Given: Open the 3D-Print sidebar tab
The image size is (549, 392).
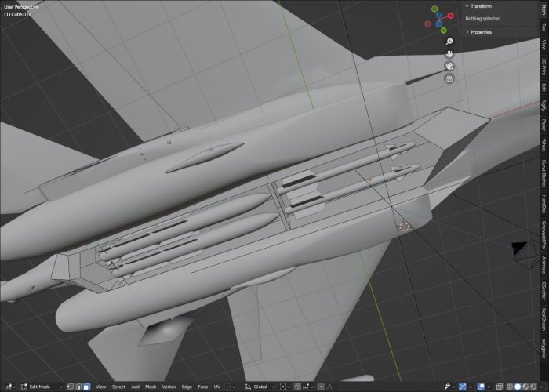Looking at the screenshot, I should pyautogui.click(x=544, y=67).
